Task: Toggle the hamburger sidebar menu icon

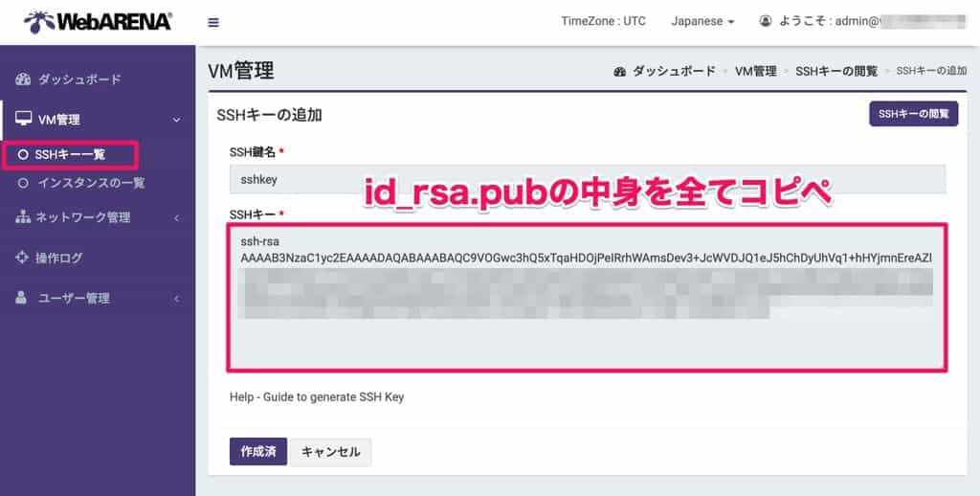Action: [x=213, y=23]
